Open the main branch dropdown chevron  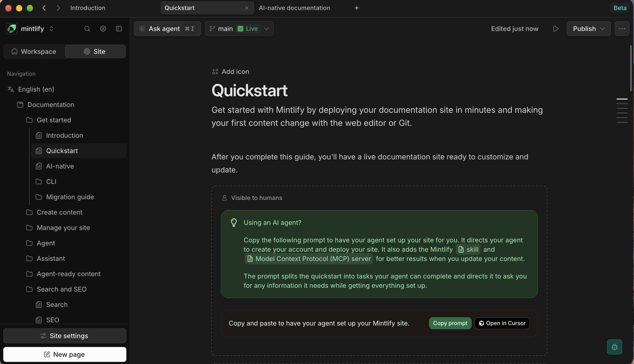tap(266, 29)
